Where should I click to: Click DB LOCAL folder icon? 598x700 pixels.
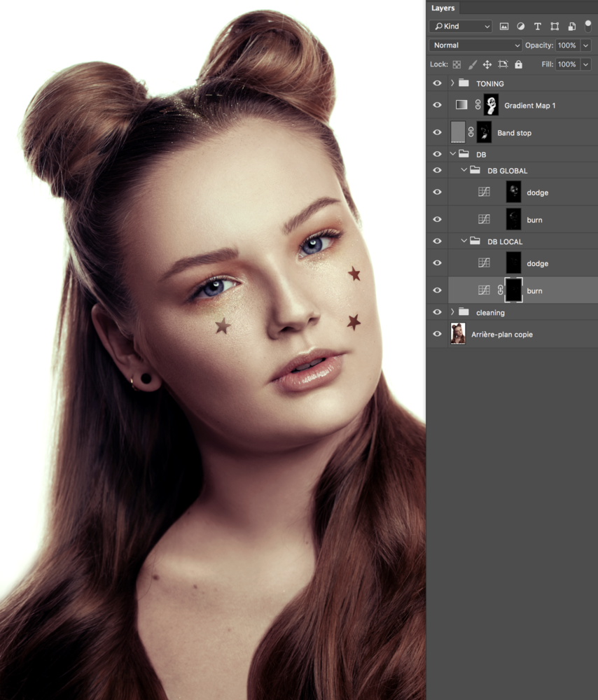click(475, 241)
